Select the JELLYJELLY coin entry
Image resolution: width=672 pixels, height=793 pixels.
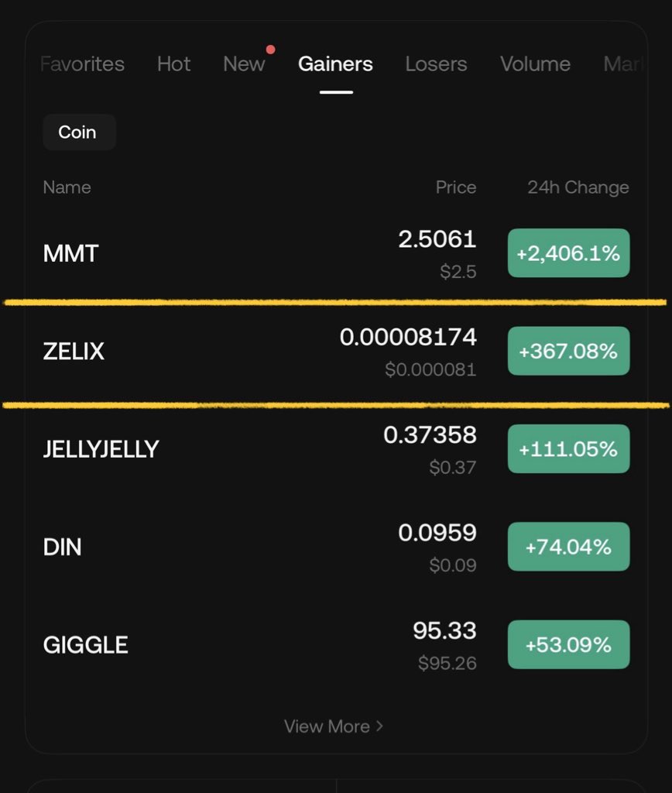pos(101,449)
